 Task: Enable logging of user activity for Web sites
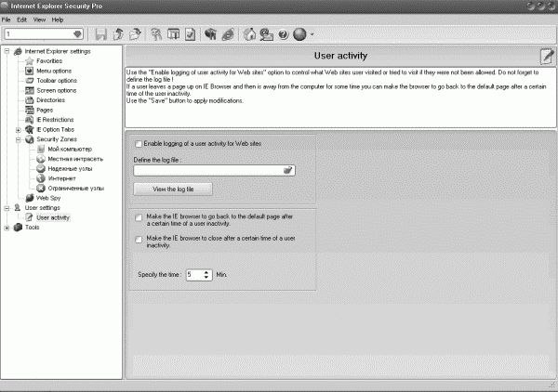pyautogui.click(x=139, y=144)
